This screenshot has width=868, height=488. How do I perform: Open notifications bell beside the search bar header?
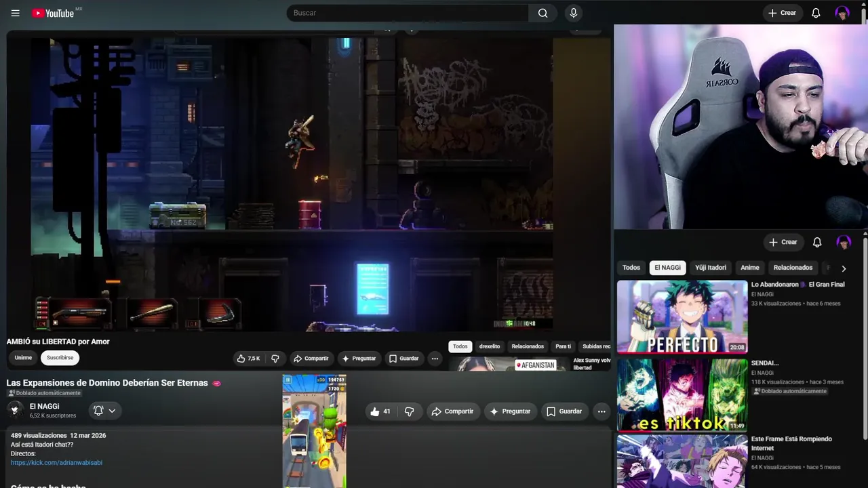[816, 13]
